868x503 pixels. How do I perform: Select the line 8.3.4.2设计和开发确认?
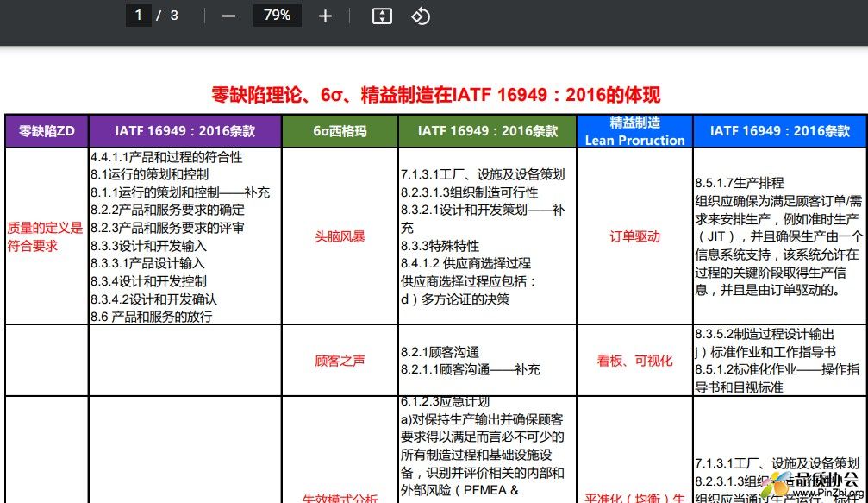[153, 299]
